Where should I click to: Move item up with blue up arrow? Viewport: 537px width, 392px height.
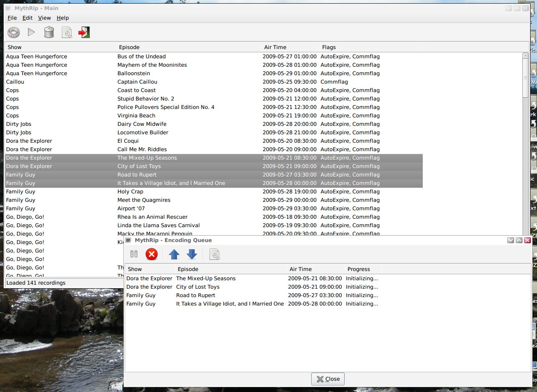point(174,254)
